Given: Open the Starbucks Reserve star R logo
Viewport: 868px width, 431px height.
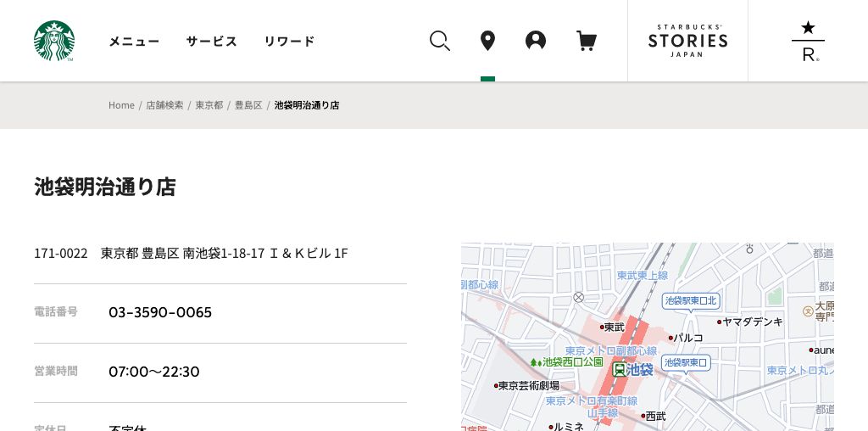Looking at the screenshot, I should click(x=808, y=41).
